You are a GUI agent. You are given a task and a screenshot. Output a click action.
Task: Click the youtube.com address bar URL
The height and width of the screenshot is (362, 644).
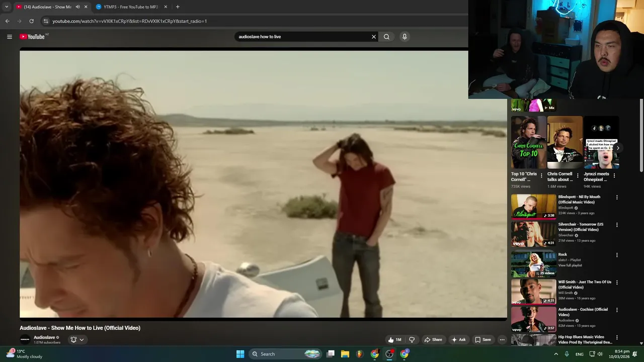point(130,21)
